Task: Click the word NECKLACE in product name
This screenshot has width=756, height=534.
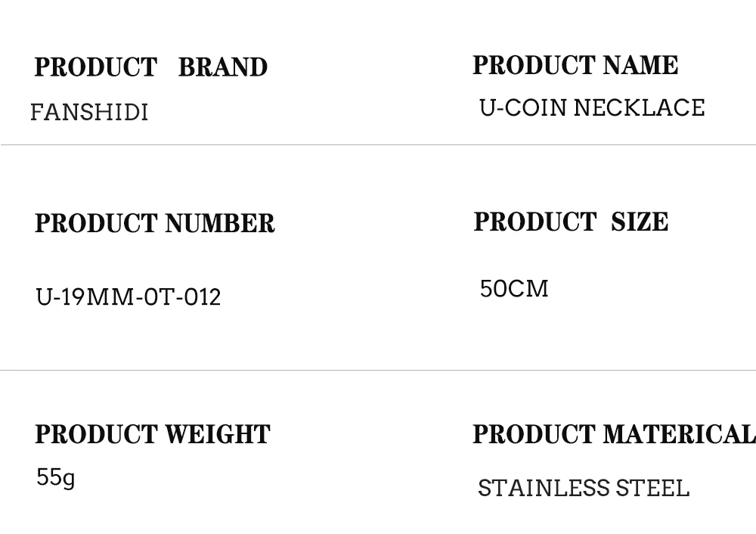Action: tap(639, 108)
